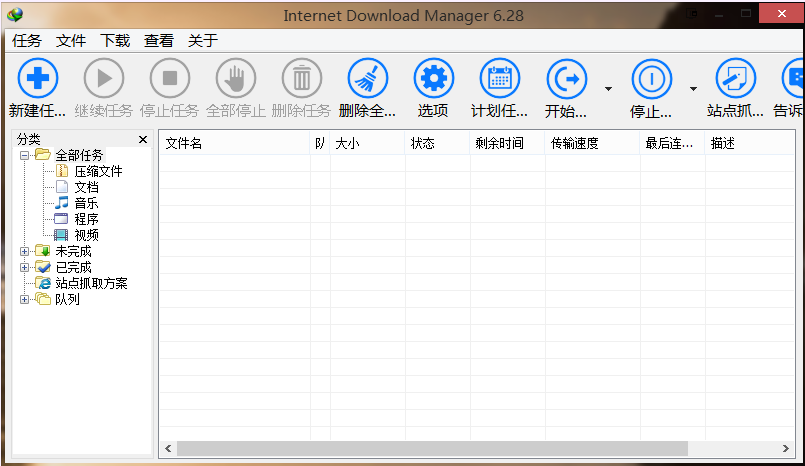The image size is (805, 466).
Task: Select 程序 category
Action: pyautogui.click(x=86, y=219)
